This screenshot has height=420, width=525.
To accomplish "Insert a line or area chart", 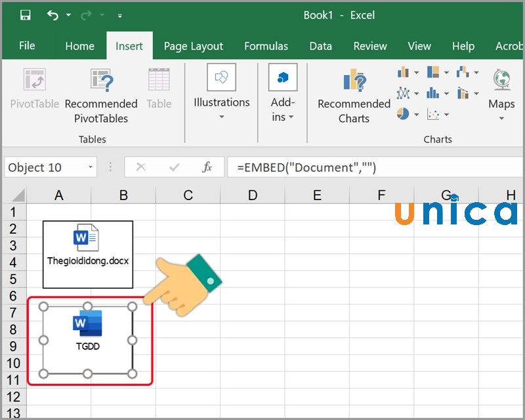I will tap(402, 93).
